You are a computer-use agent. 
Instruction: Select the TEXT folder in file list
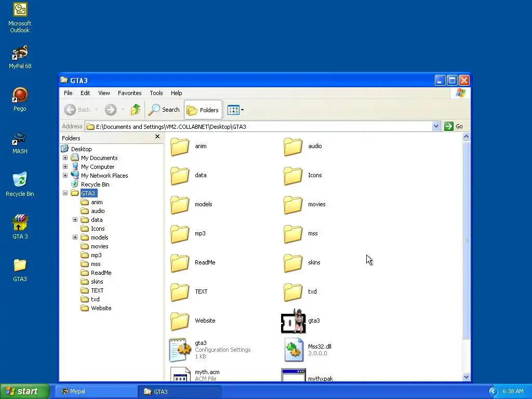tap(189, 292)
